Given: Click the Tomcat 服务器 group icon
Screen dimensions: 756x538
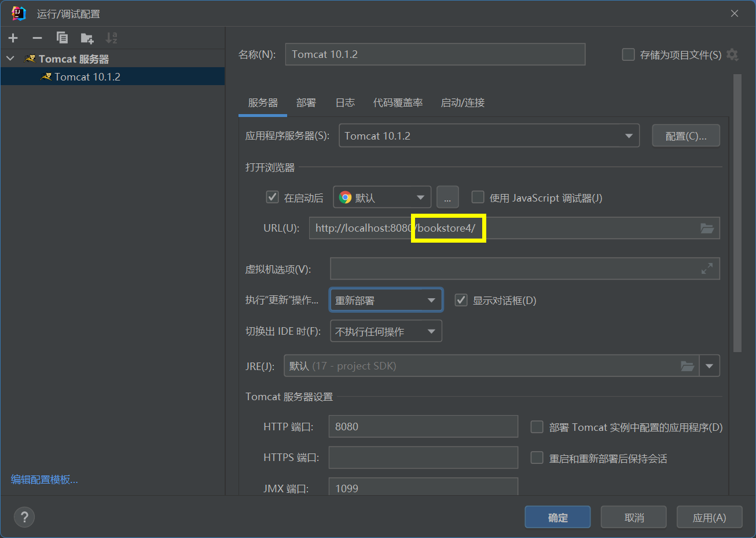Looking at the screenshot, I should [x=31, y=59].
